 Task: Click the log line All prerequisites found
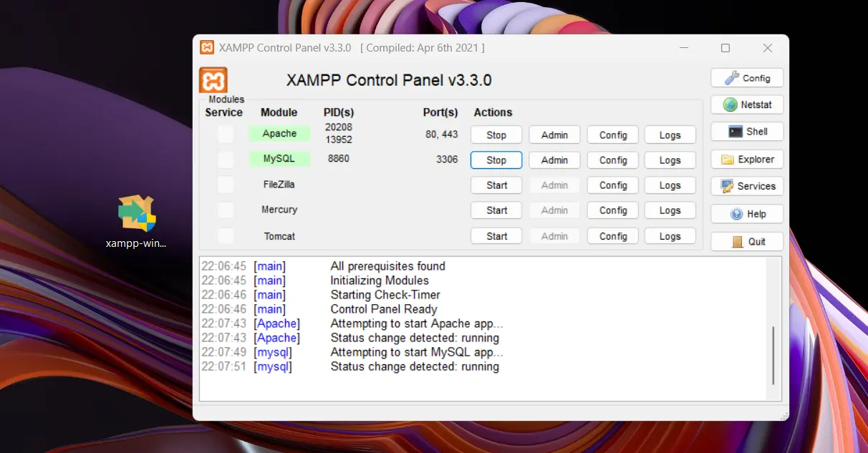tap(387, 266)
